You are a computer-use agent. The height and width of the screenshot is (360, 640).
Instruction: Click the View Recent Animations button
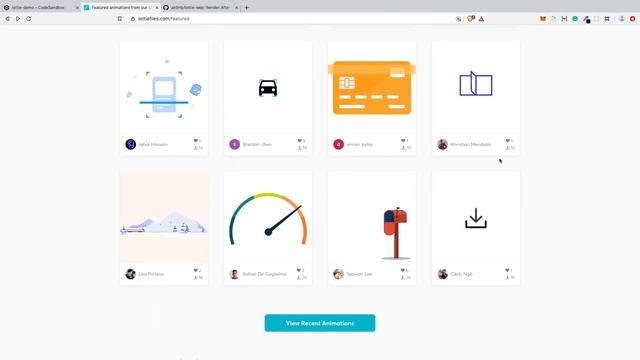click(x=320, y=323)
